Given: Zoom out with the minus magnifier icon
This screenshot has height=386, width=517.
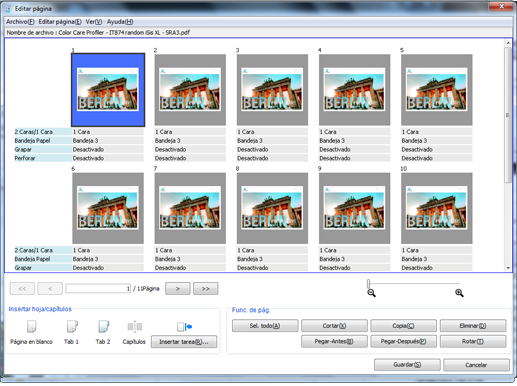Looking at the screenshot, I should pyautogui.click(x=371, y=293).
